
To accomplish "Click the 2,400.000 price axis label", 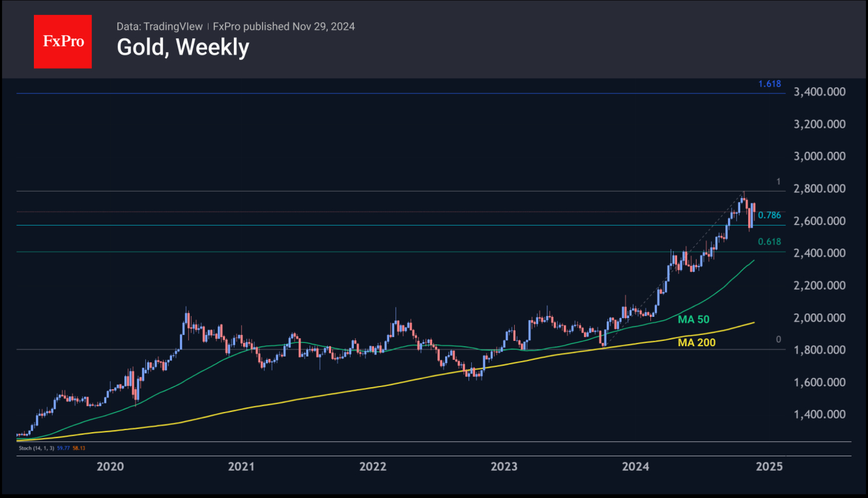I will (x=820, y=253).
